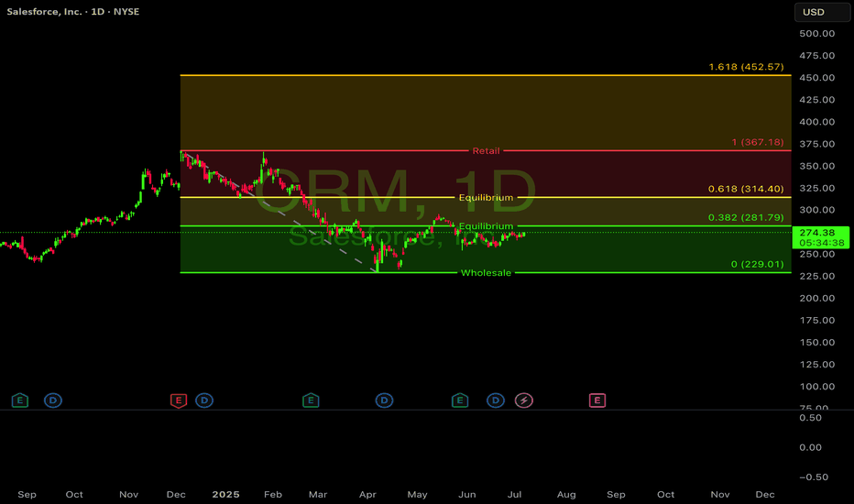Click the green earnings marker near late February
This screenshot has height=504, width=854.
pyautogui.click(x=311, y=400)
